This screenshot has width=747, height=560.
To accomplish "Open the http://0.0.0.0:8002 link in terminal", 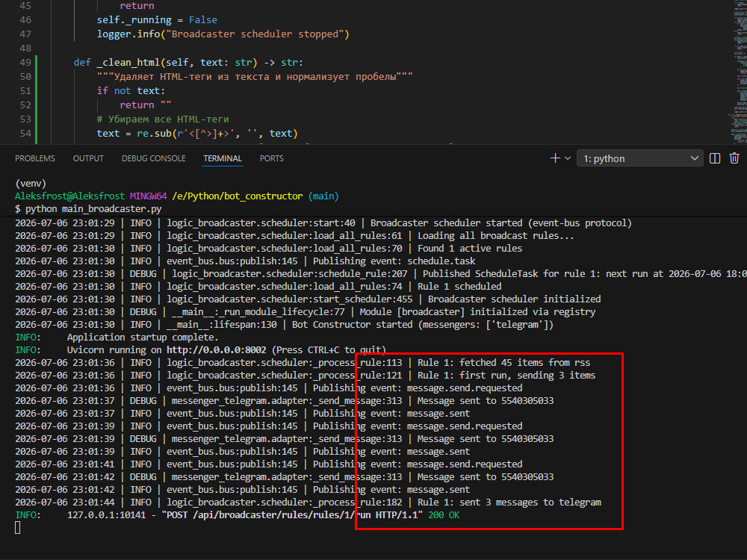I will tap(217, 350).
